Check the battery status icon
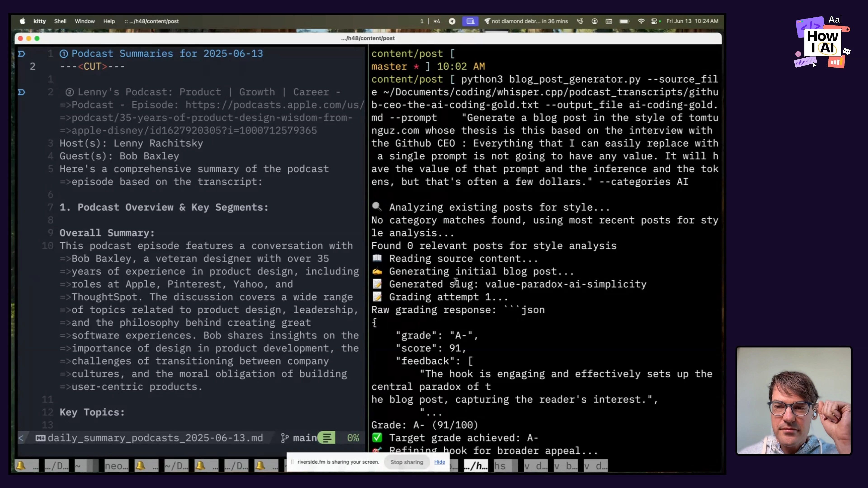The height and width of the screenshot is (488, 868). (x=624, y=21)
